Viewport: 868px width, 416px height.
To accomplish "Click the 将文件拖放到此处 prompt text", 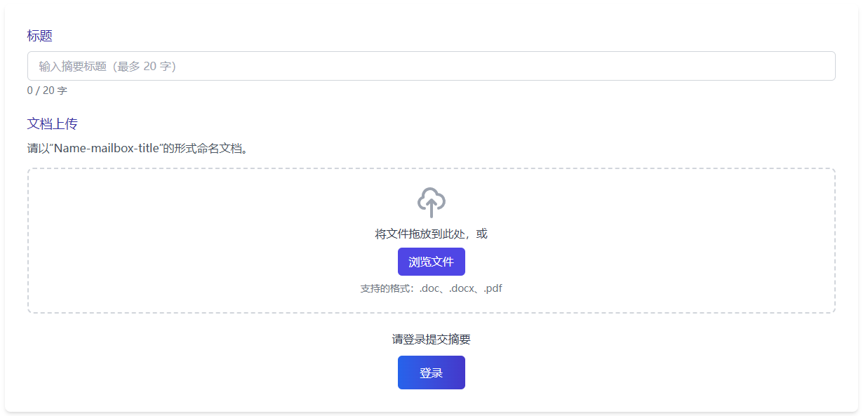I will click(420, 234).
